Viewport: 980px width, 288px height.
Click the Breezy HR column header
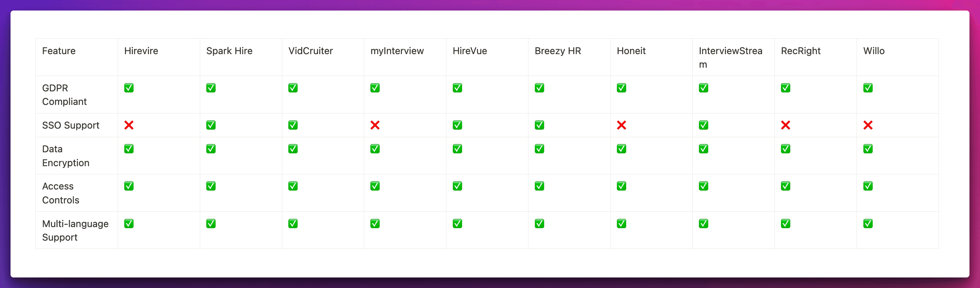click(x=557, y=51)
